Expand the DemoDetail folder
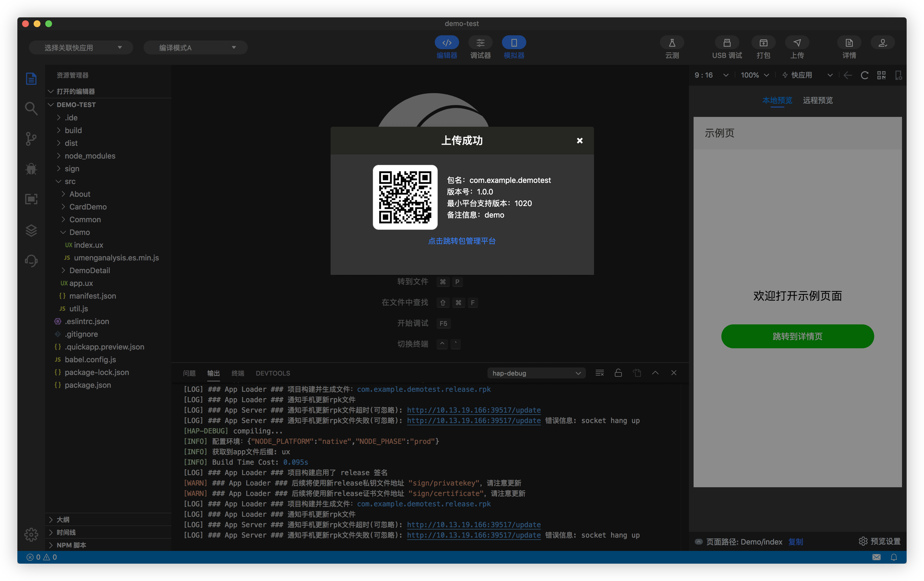924x581 pixels. pos(89,270)
